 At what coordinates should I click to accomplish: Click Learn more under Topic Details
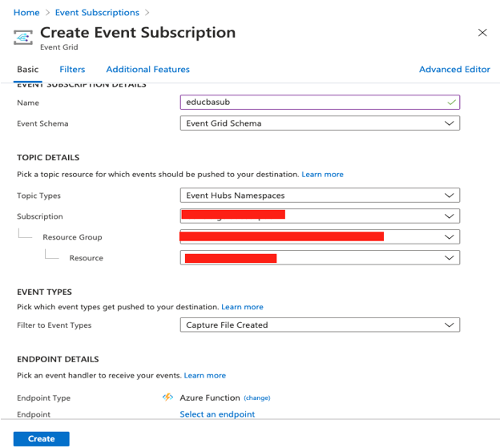click(x=322, y=174)
